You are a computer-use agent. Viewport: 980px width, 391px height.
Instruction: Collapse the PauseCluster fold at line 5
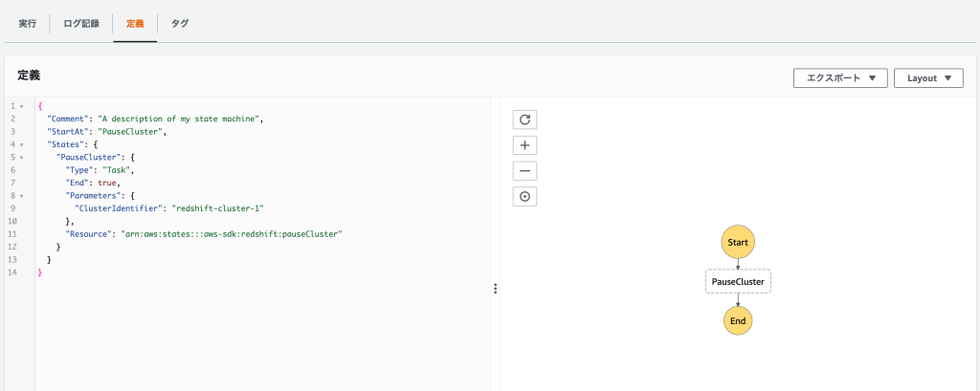pyautogui.click(x=22, y=158)
